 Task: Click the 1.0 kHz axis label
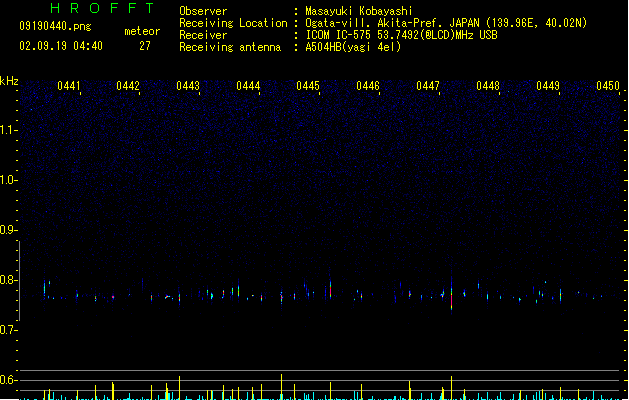click(x=8, y=180)
